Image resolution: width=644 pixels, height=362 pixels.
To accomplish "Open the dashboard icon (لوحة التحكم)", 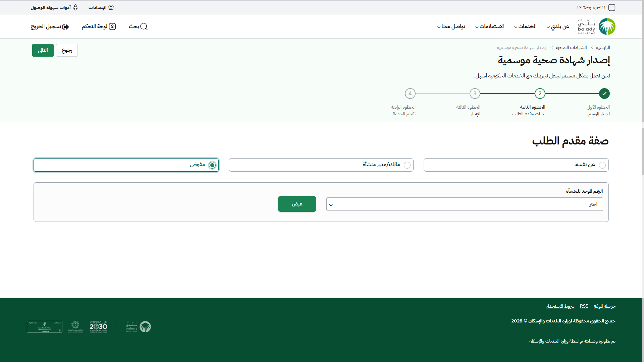I will 112,26.
